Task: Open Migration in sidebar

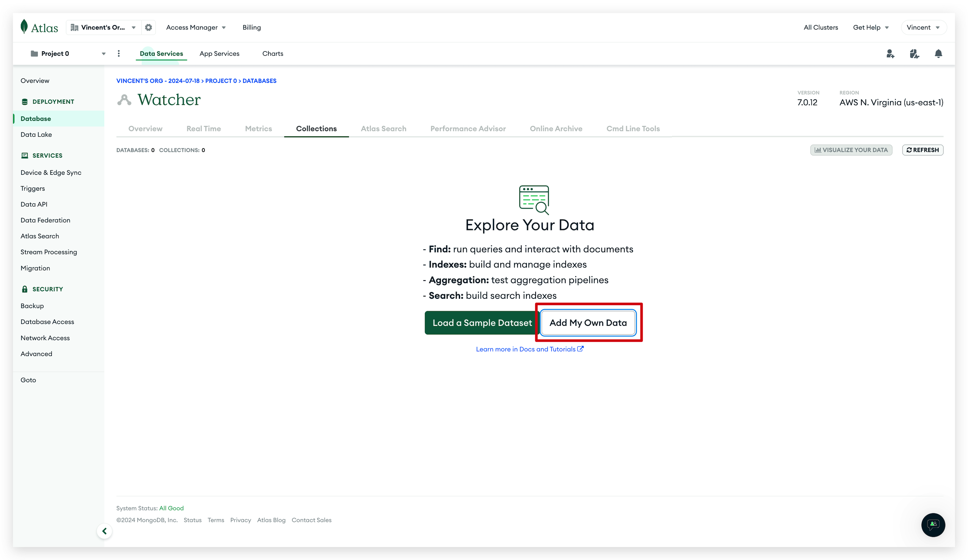Action: pyautogui.click(x=35, y=268)
